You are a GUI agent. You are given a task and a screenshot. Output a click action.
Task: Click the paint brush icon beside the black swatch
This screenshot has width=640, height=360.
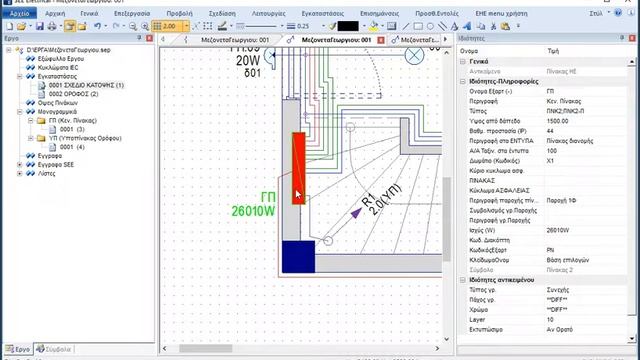[332, 27]
